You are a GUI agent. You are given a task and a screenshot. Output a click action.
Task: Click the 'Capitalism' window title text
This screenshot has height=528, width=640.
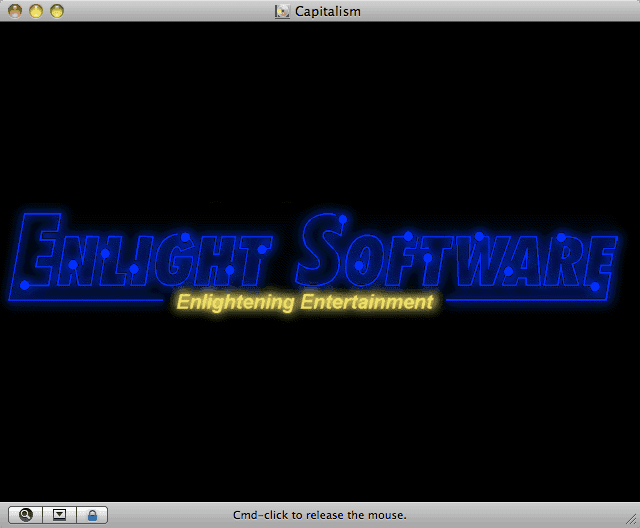(328, 11)
